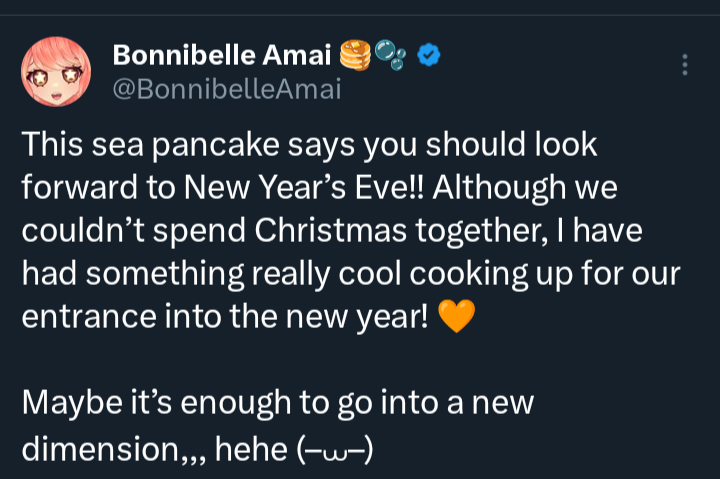Open the @BonnibelleAmai handle link
This screenshot has width=720, height=479.
click(226, 89)
